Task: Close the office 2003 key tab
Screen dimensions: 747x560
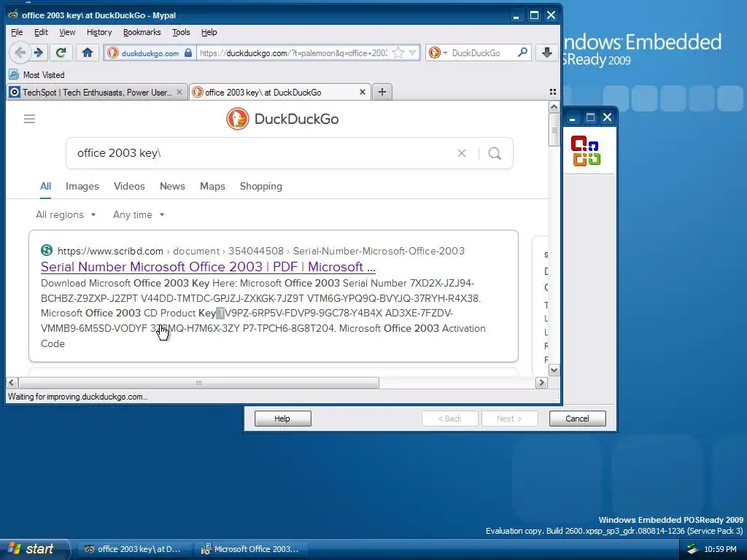Action: tap(363, 92)
